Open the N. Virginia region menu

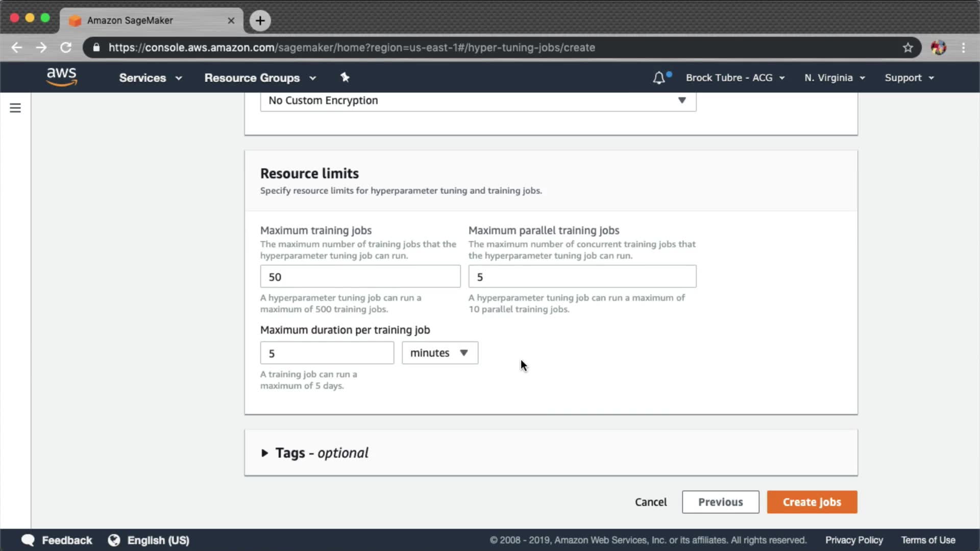(x=835, y=78)
